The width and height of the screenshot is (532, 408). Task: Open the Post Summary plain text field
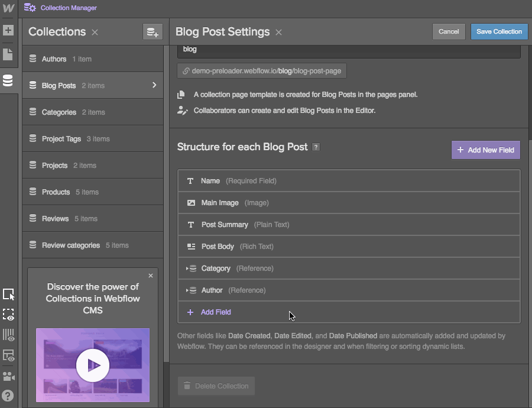349,225
